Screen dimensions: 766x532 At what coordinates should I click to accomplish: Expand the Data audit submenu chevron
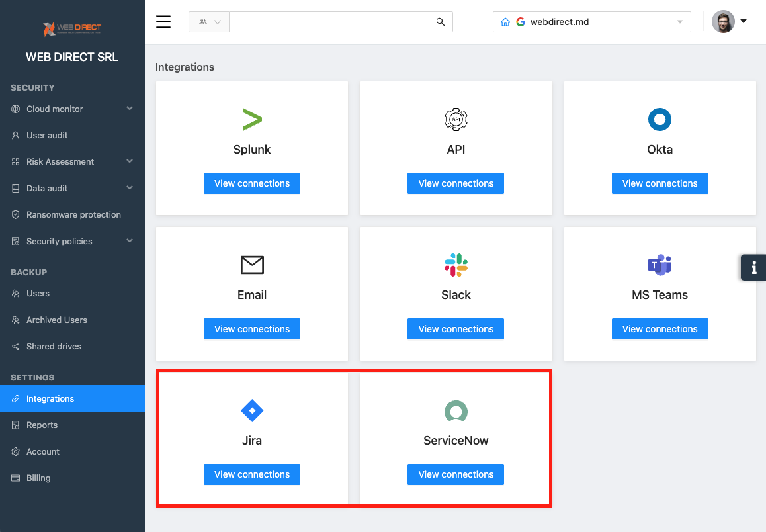(130, 187)
